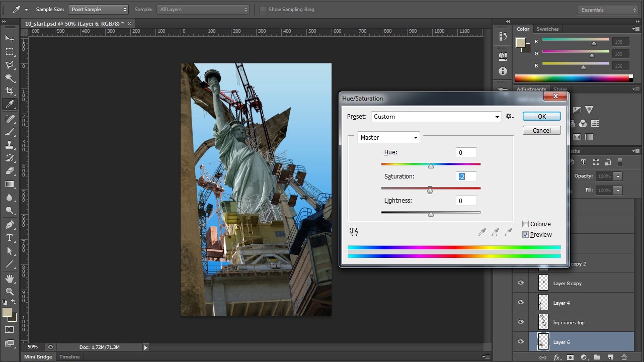Click the Lightness slider handle
This screenshot has width=644, height=362.
click(x=431, y=214)
